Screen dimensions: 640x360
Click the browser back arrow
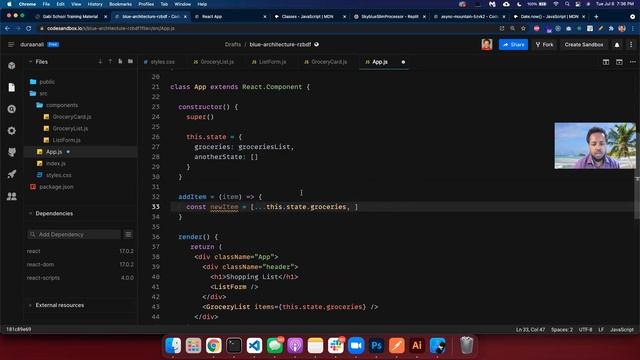(7, 29)
